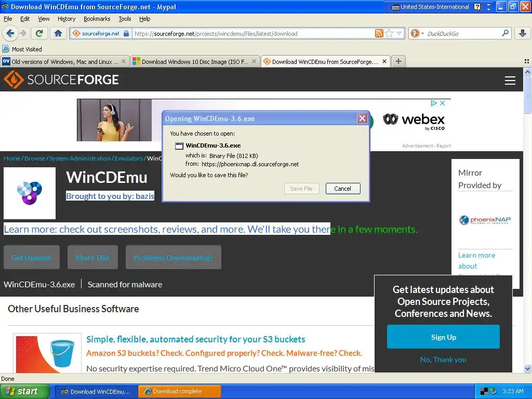
Task: Open the home page icon
Action: 58,33
